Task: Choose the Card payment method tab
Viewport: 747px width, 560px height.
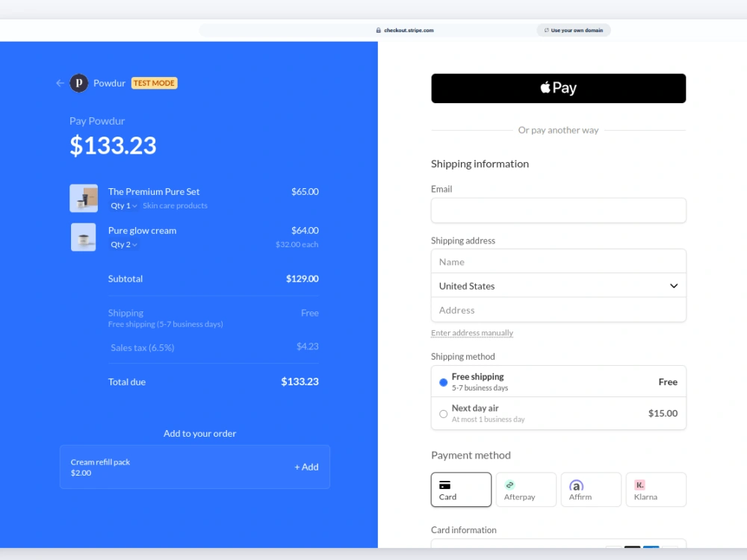Action: pos(461,490)
